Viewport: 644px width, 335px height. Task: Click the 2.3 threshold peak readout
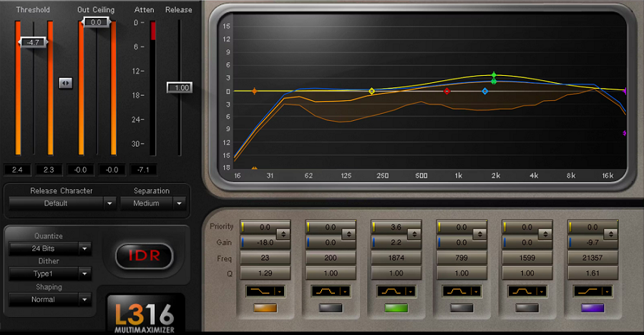49,170
